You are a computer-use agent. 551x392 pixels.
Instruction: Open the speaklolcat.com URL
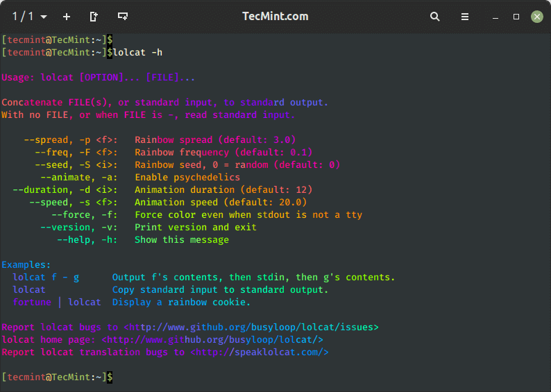(x=260, y=352)
